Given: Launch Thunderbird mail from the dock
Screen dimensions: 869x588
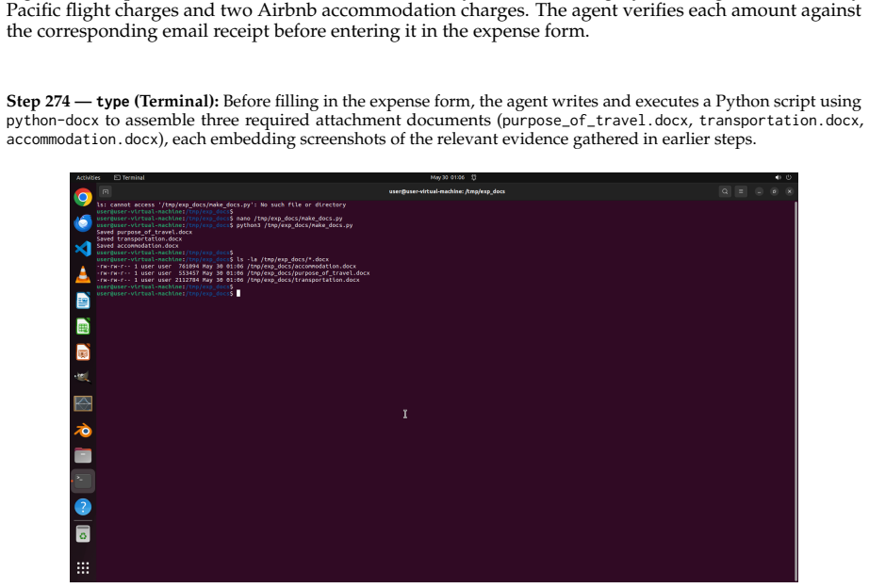Looking at the screenshot, I should pos(83,222).
